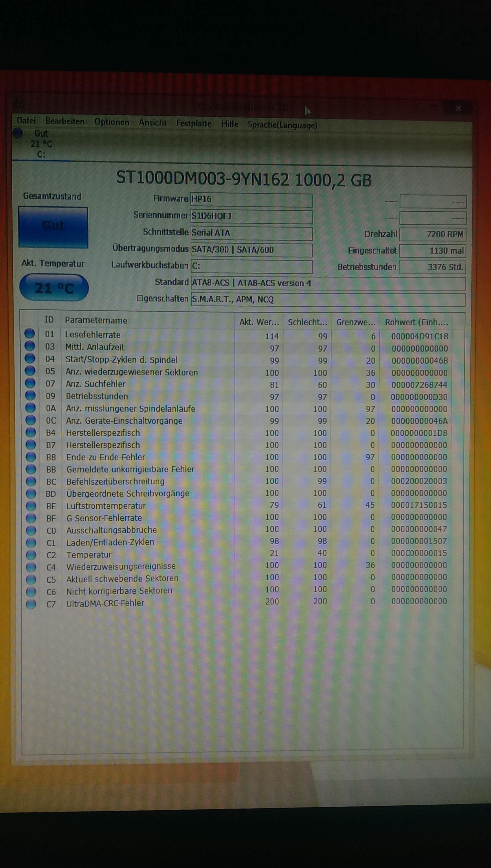Click the Seriennummer field
The image size is (491, 868).
(251, 217)
